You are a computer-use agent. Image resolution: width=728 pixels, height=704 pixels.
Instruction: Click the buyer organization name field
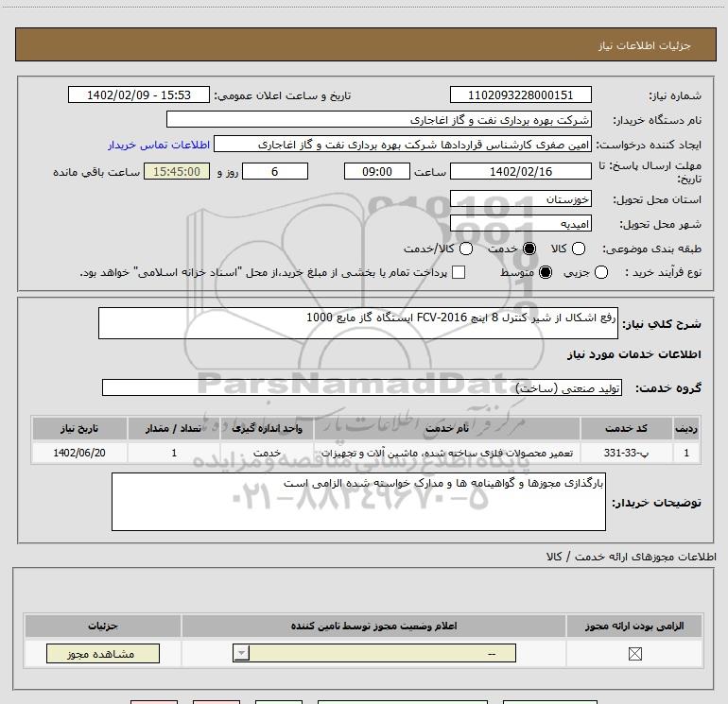pos(379,119)
